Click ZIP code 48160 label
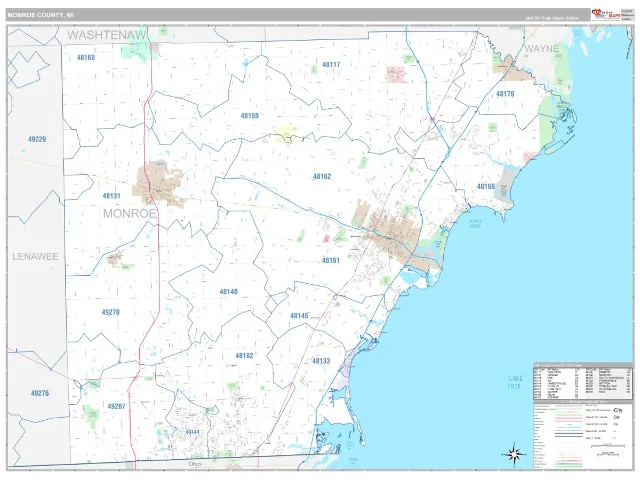 [x=86, y=58]
